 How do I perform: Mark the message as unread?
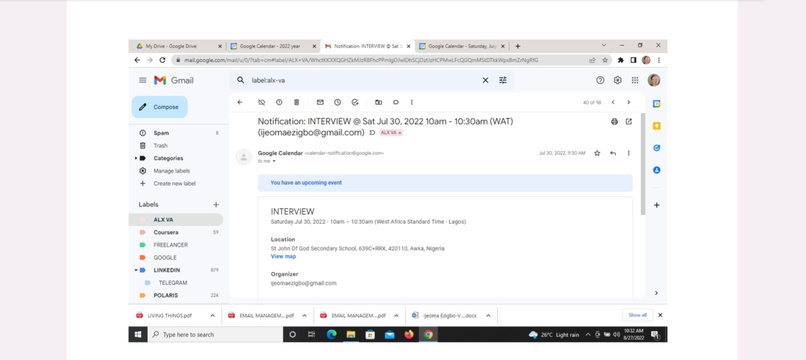pos(320,102)
